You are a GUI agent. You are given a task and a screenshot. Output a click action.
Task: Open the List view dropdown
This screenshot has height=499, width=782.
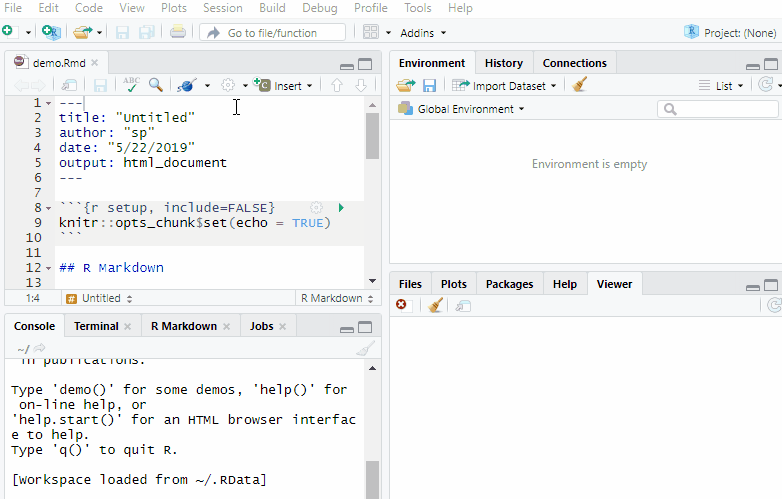point(721,86)
